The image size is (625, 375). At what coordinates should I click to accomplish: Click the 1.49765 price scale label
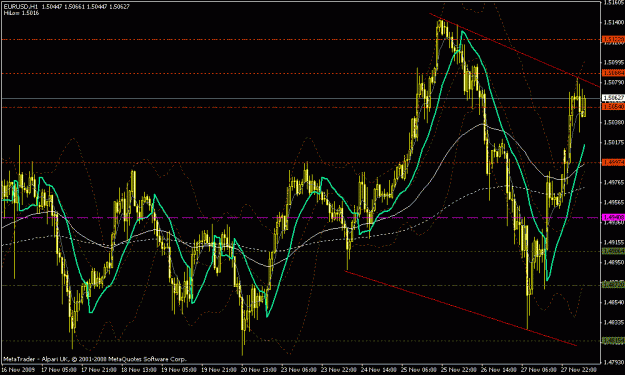[613, 182]
